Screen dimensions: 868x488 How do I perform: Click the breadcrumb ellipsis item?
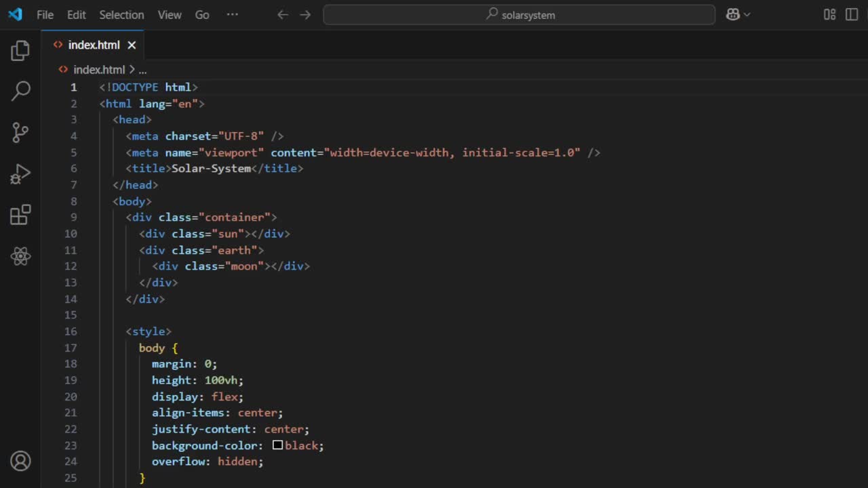pos(142,70)
